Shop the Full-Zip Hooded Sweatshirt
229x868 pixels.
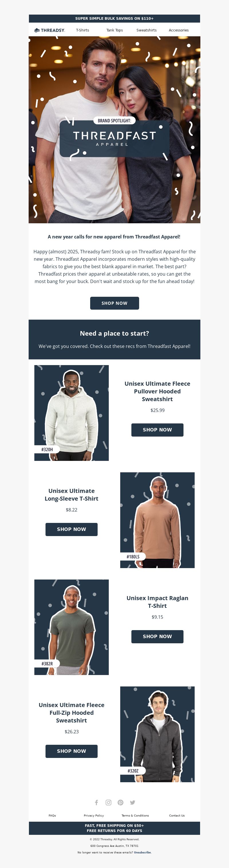pos(72,751)
